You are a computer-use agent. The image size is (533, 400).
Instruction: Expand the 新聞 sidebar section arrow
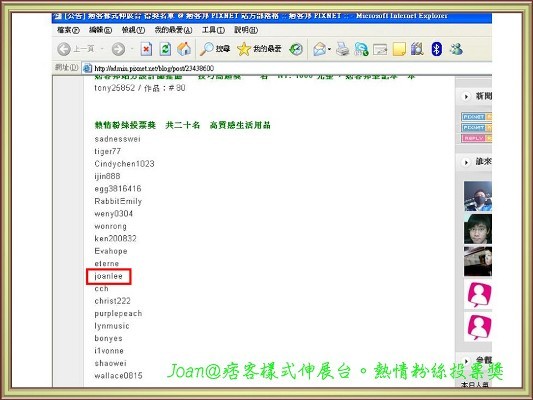466,97
